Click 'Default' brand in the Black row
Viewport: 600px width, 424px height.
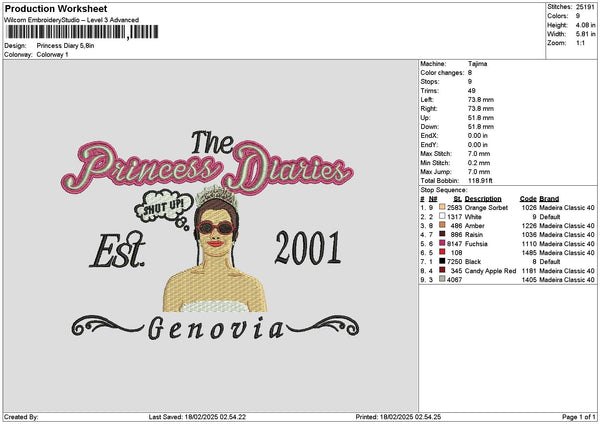[549, 261]
